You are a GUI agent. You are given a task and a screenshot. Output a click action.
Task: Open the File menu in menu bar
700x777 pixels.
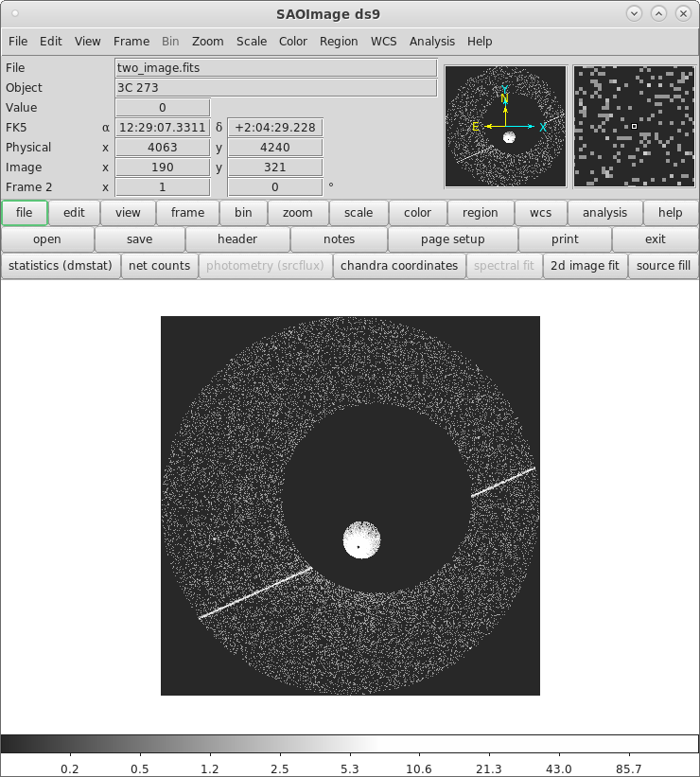[18, 42]
